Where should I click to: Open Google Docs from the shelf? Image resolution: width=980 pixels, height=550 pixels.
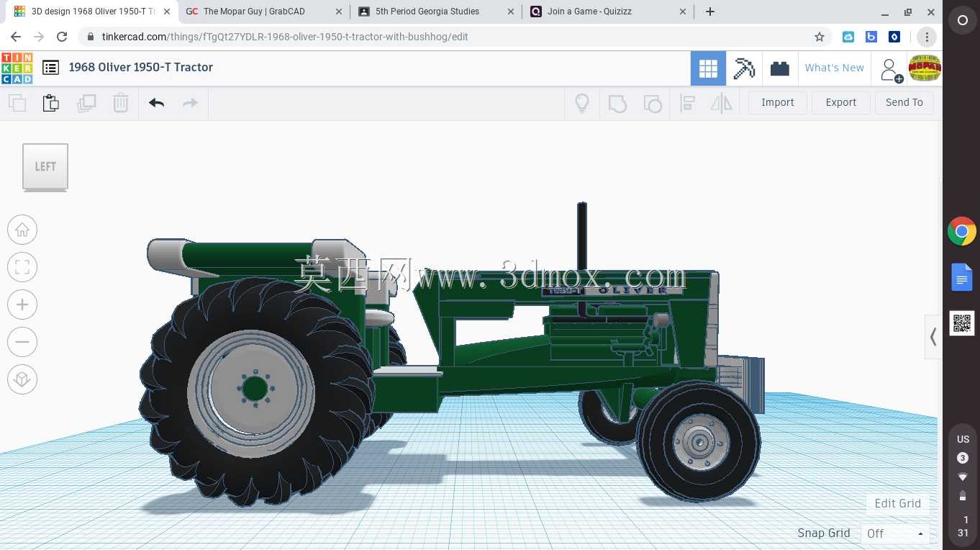point(962,278)
